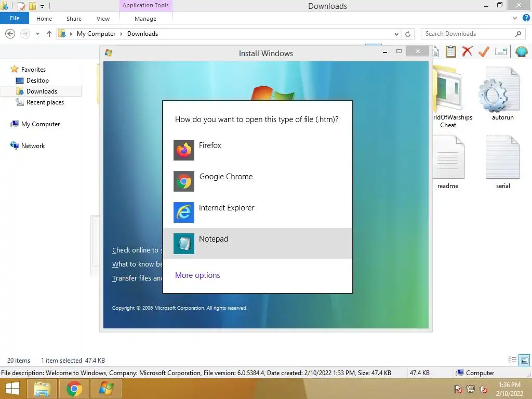Click the Rename card toolbar icon
Viewport: 532px width, 399px height.
(501, 51)
